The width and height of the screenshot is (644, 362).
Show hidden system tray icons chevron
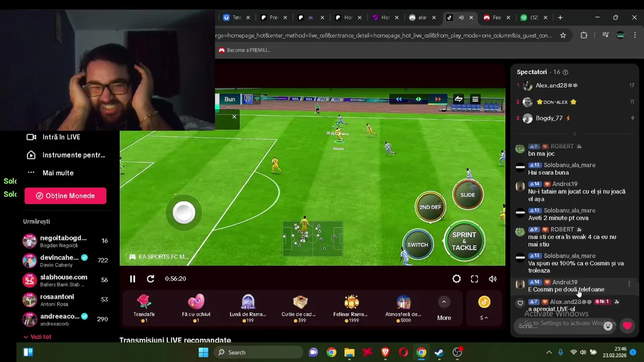[x=548, y=352]
